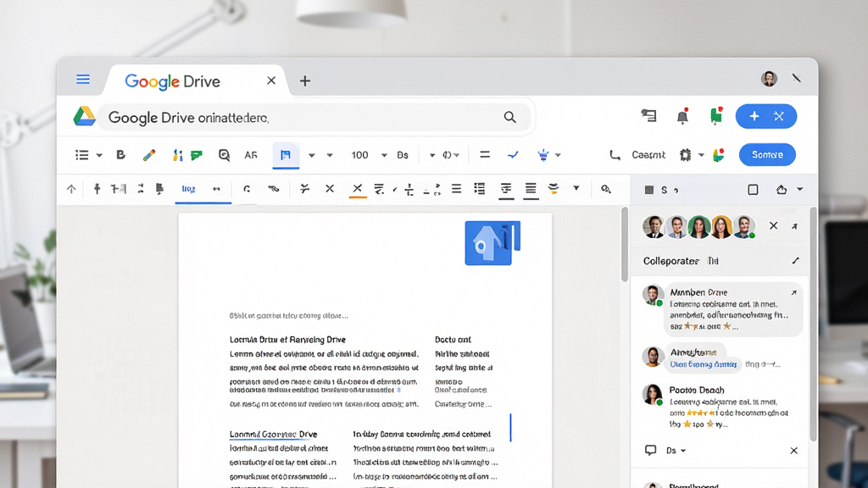Open the notifications bell icon
This screenshot has height=488, width=868.
[x=682, y=116]
